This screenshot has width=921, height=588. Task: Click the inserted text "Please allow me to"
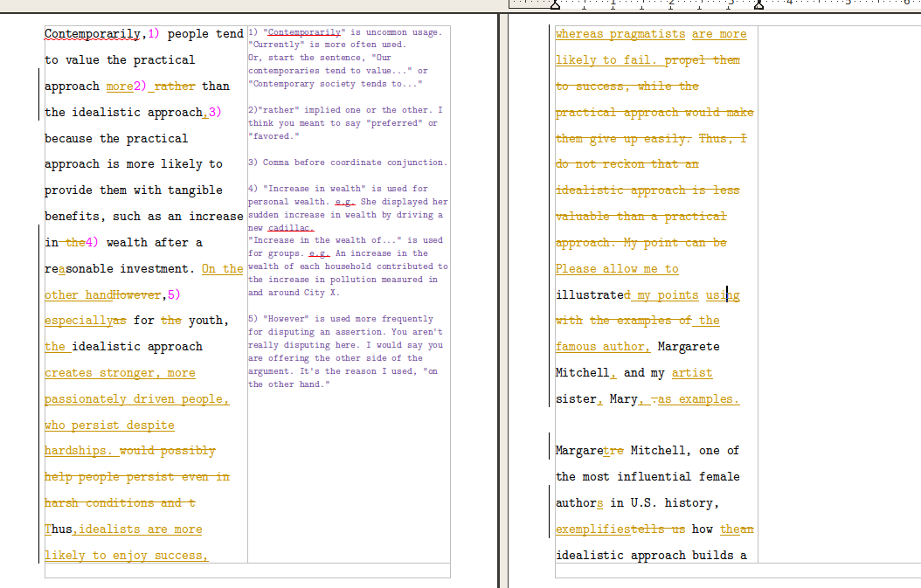[x=617, y=269]
